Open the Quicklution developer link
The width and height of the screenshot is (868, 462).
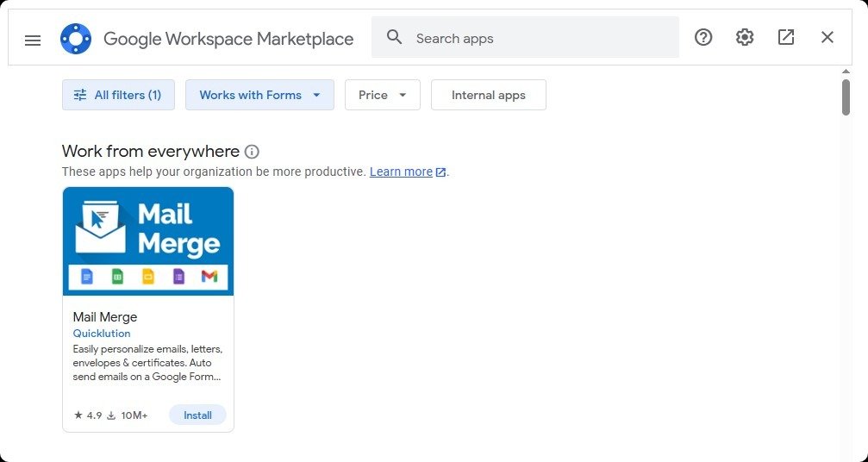tap(102, 334)
